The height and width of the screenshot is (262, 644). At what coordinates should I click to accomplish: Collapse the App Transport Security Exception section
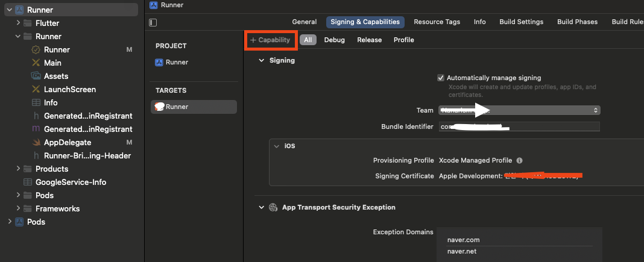point(261,207)
